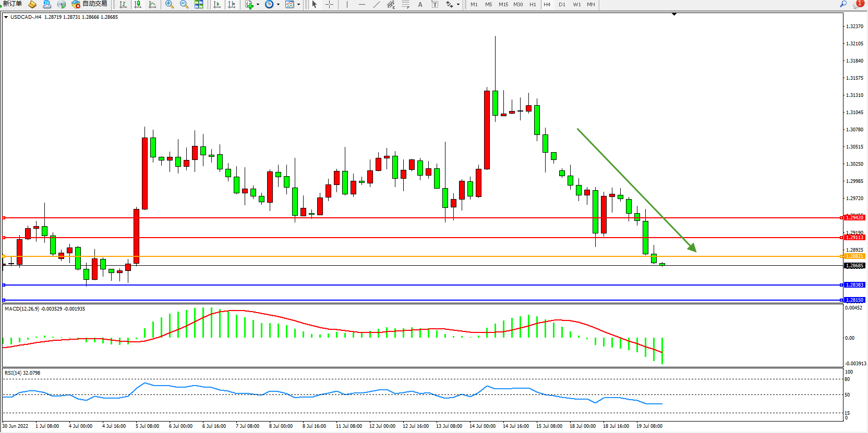Draw a trendline with the Trendline tool

pyautogui.click(x=377, y=4)
